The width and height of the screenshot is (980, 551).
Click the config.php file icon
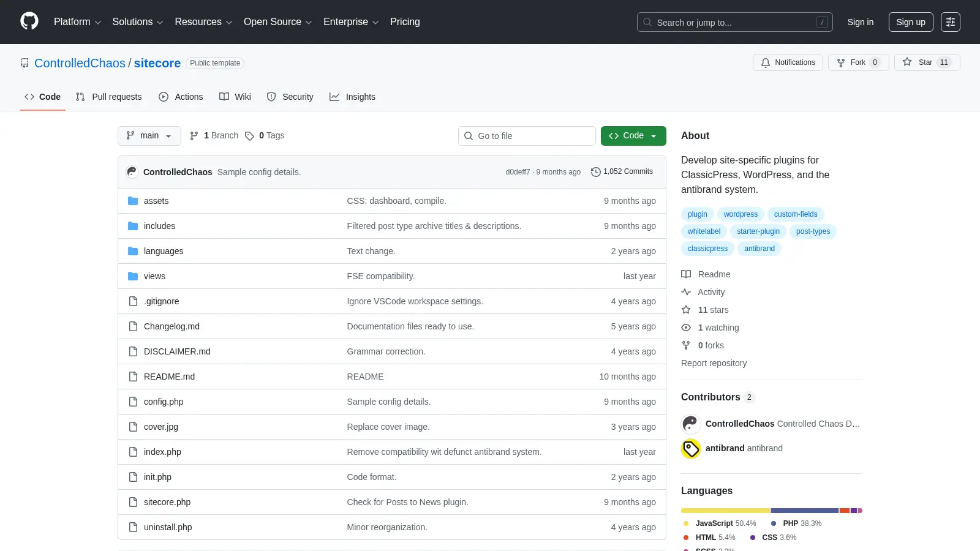click(133, 402)
